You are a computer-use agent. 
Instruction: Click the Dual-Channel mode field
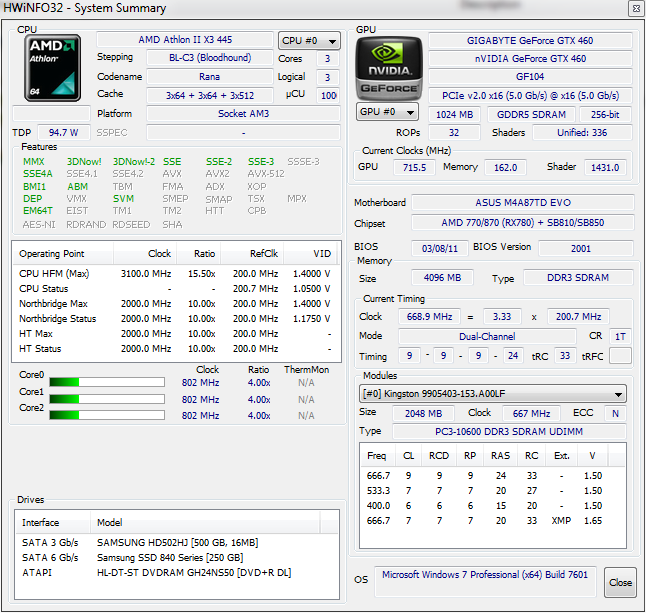487,337
